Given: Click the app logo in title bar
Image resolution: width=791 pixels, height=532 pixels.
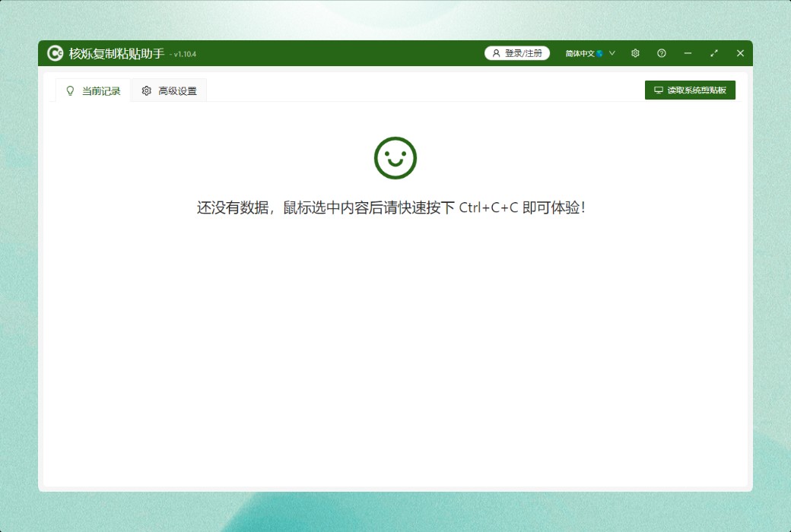Looking at the screenshot, I should pos(55,53).
